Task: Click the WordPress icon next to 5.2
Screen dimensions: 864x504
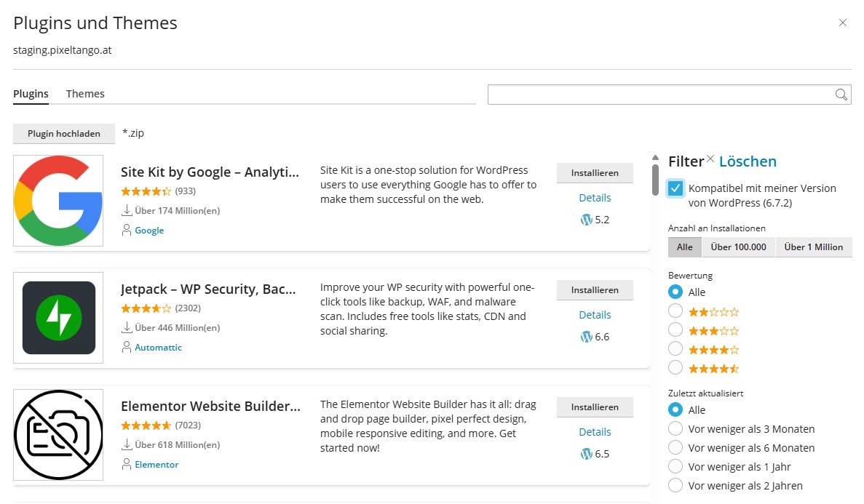Action: point(586,220)
